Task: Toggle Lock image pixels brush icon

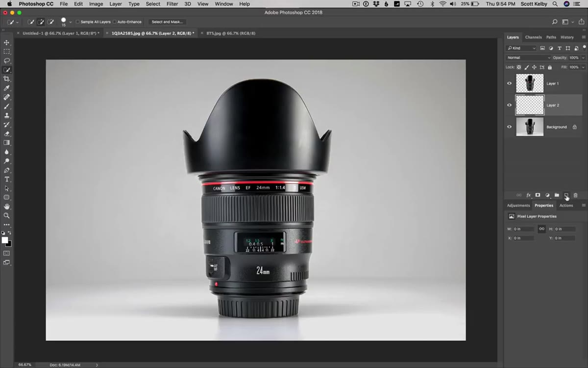Action: click(527, 67)
